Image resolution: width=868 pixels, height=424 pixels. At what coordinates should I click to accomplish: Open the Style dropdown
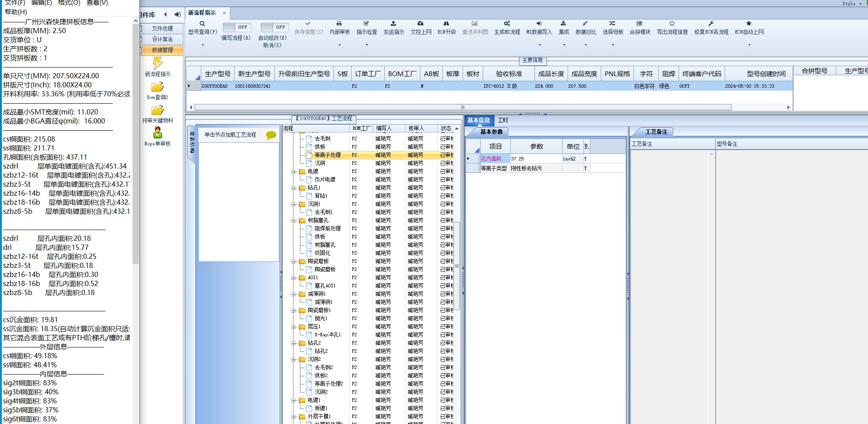pyautogui.click(x=851, y=3)
